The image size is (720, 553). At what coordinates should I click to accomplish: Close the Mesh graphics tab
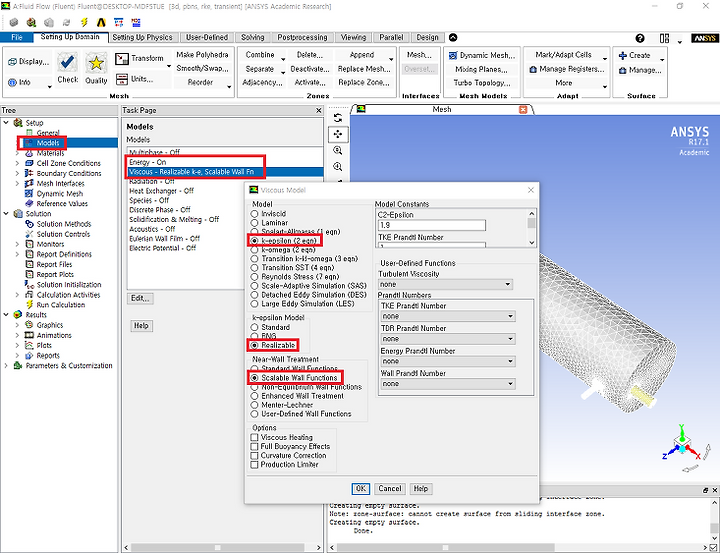click(523, 109)
